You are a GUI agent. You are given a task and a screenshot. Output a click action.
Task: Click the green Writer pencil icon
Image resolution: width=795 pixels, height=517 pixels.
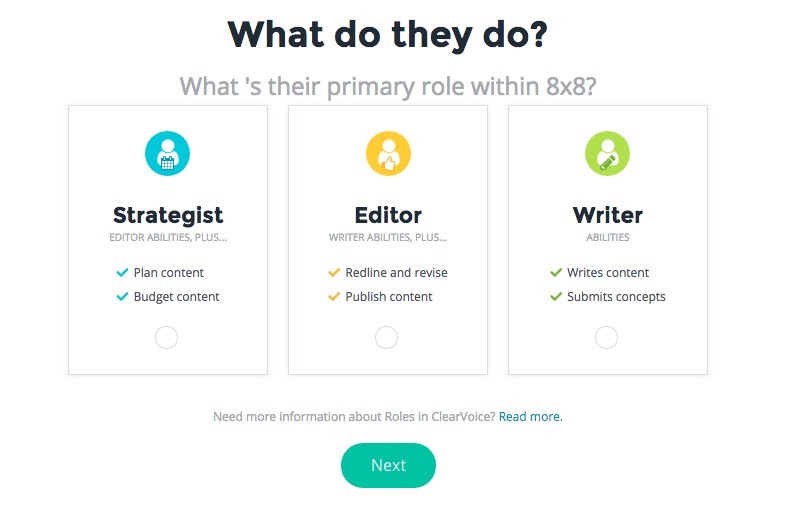[607, 154]
